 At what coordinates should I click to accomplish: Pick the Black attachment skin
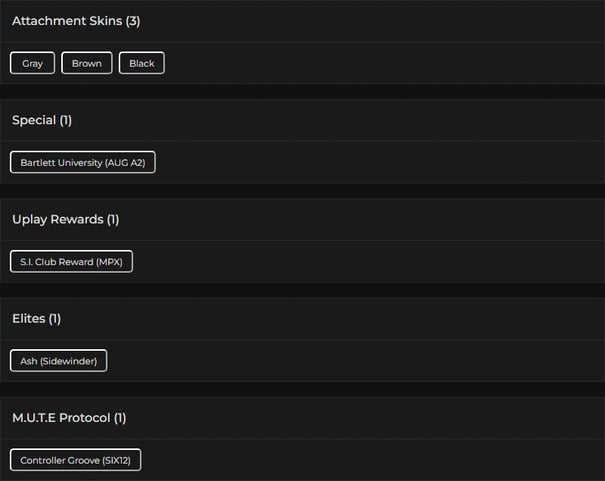tap(142, 63)
